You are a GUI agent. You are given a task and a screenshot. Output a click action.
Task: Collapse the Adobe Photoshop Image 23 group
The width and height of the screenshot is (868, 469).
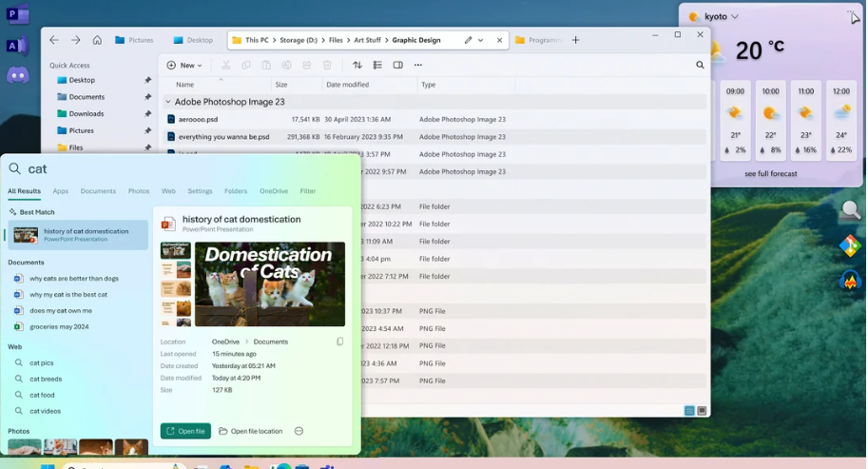pos(167,102)
